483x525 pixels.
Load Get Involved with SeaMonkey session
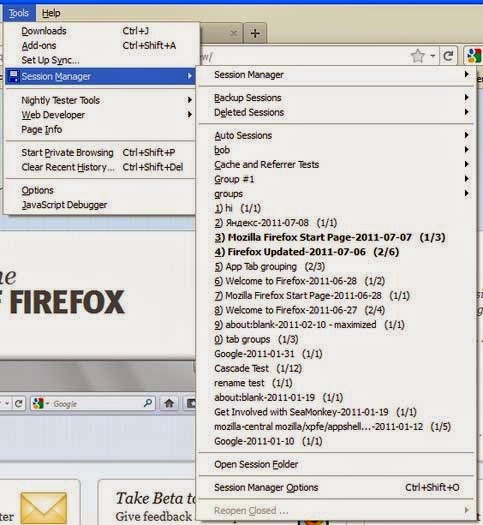coord(336,412)
